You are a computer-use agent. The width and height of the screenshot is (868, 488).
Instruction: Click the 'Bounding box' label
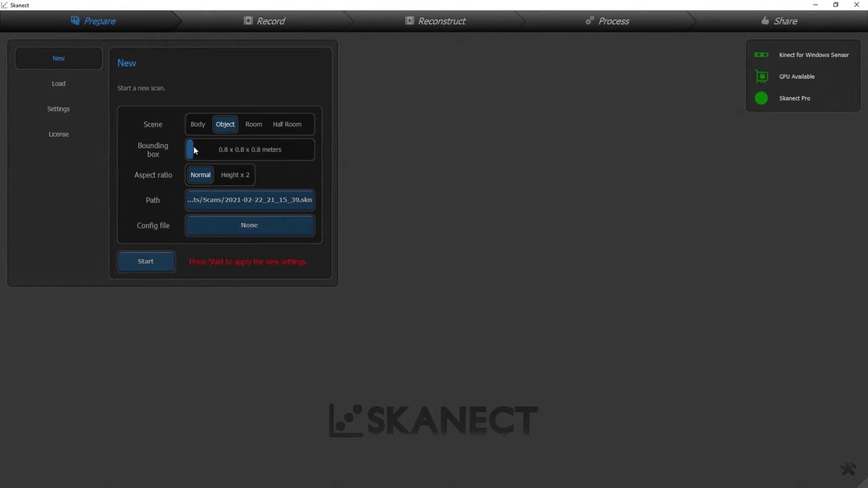[153, 150]
